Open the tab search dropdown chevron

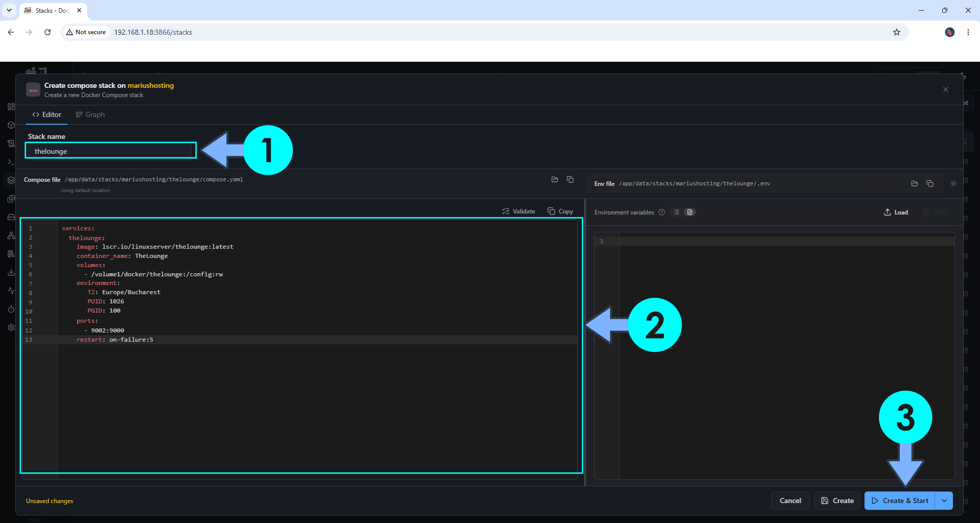click(9, 10)
